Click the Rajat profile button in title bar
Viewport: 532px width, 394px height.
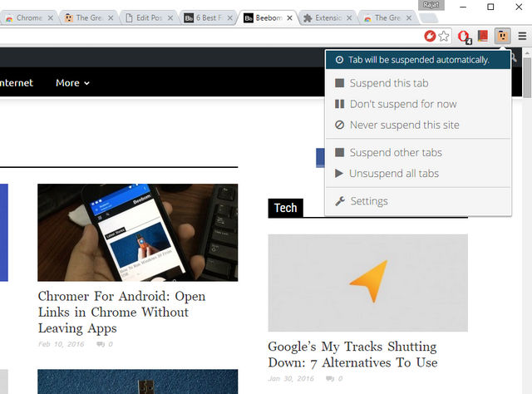[431, 5]
